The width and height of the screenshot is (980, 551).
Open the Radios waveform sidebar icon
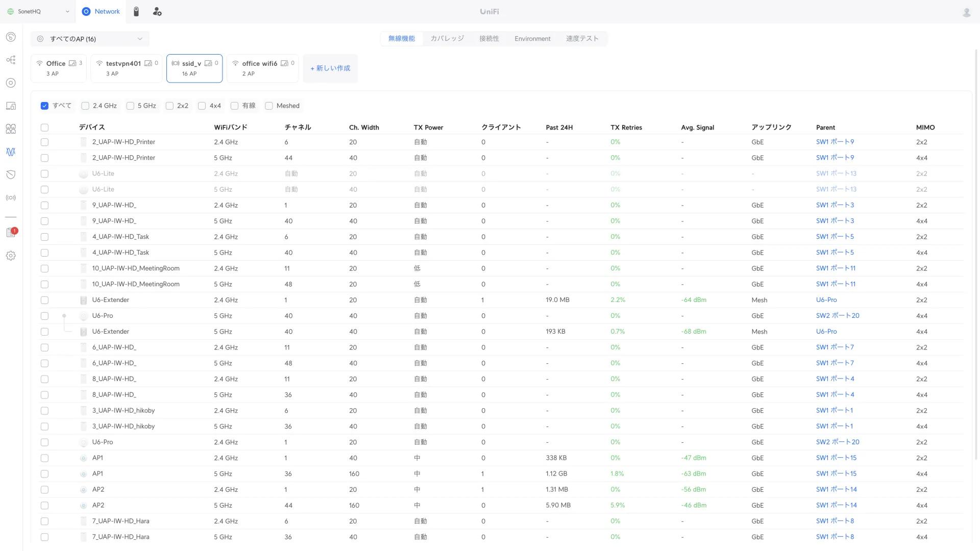11,152
